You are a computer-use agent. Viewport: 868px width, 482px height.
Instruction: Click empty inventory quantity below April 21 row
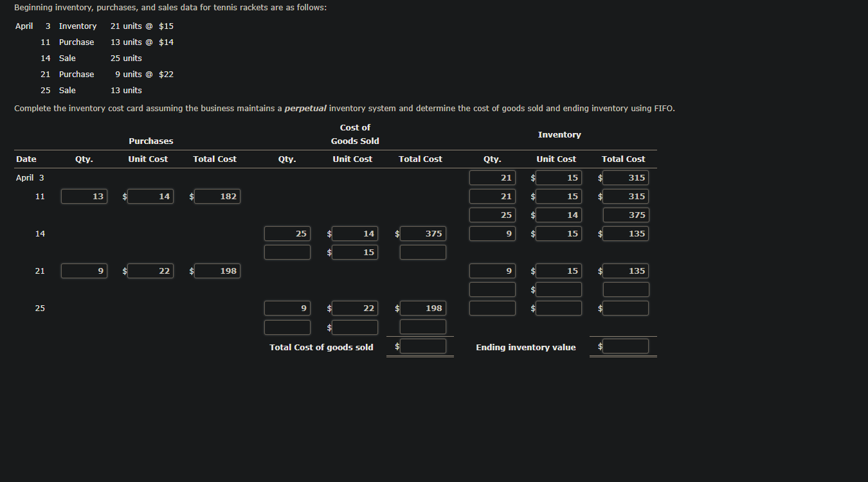(493, 290)
